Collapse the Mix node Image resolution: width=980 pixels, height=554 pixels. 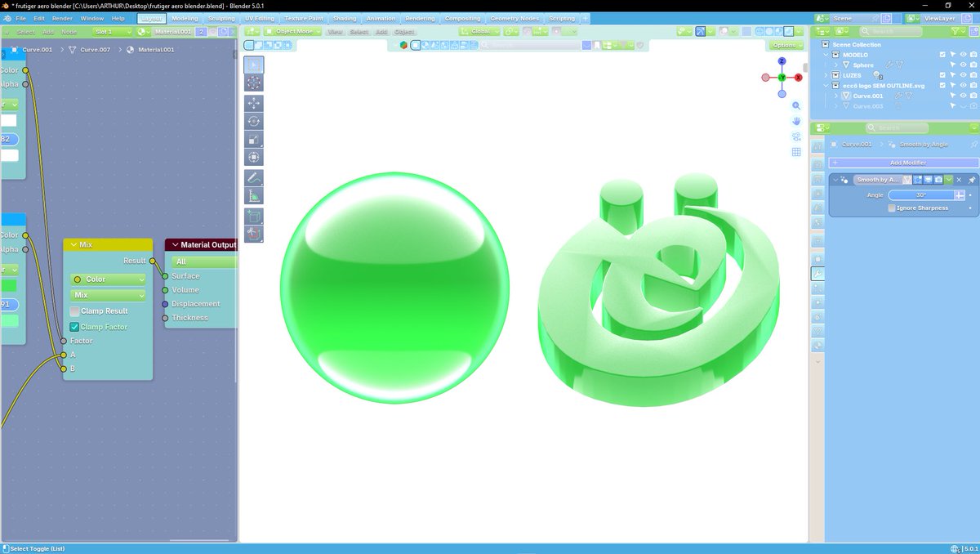73,244
